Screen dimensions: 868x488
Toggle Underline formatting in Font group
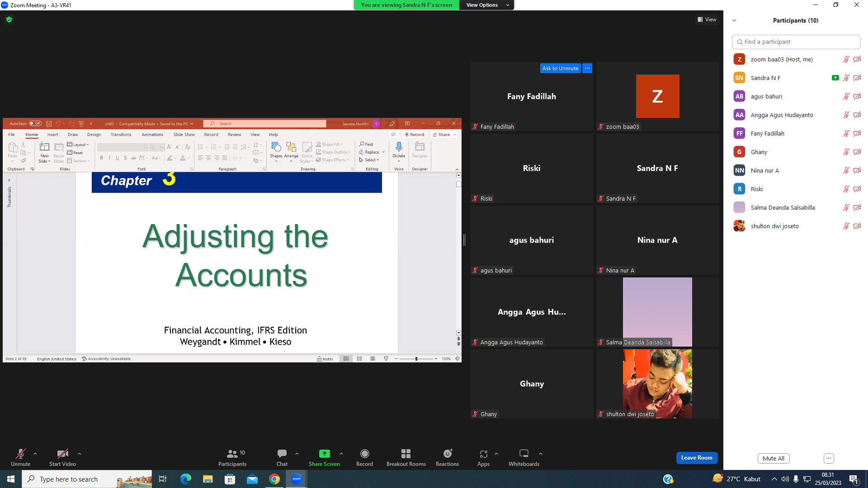coord(118,158)
